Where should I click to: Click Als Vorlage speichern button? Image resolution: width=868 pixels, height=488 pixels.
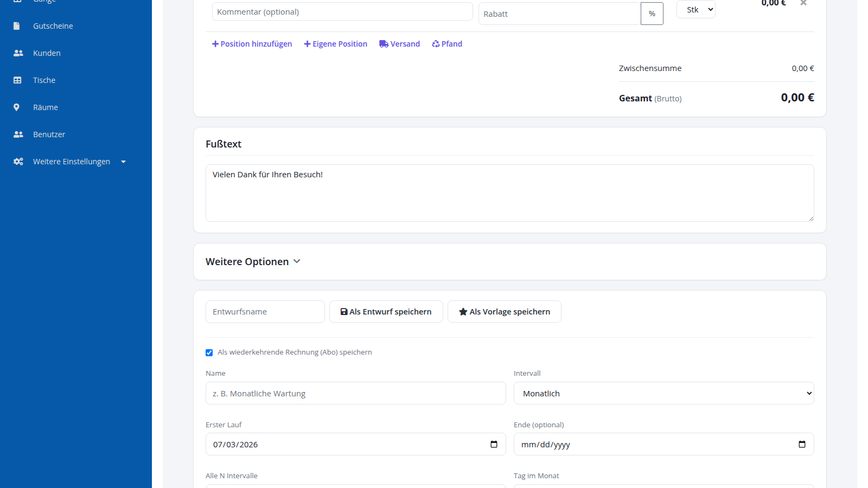tap(505, 312)
